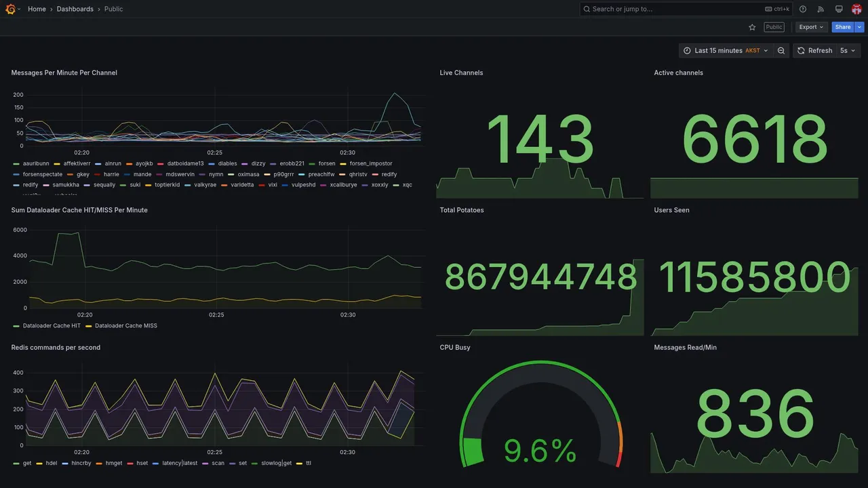
Task: Go to Home in breadcrumb
Action: 37,9
